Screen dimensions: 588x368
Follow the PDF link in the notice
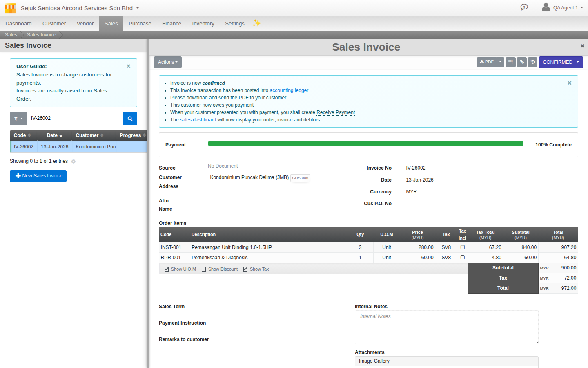243,98
